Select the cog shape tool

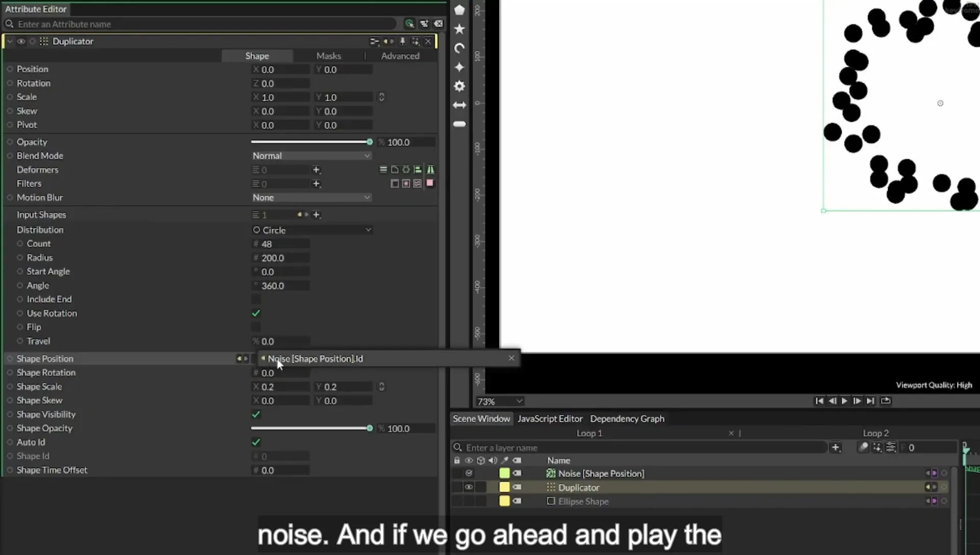click(x=459, y=86)
